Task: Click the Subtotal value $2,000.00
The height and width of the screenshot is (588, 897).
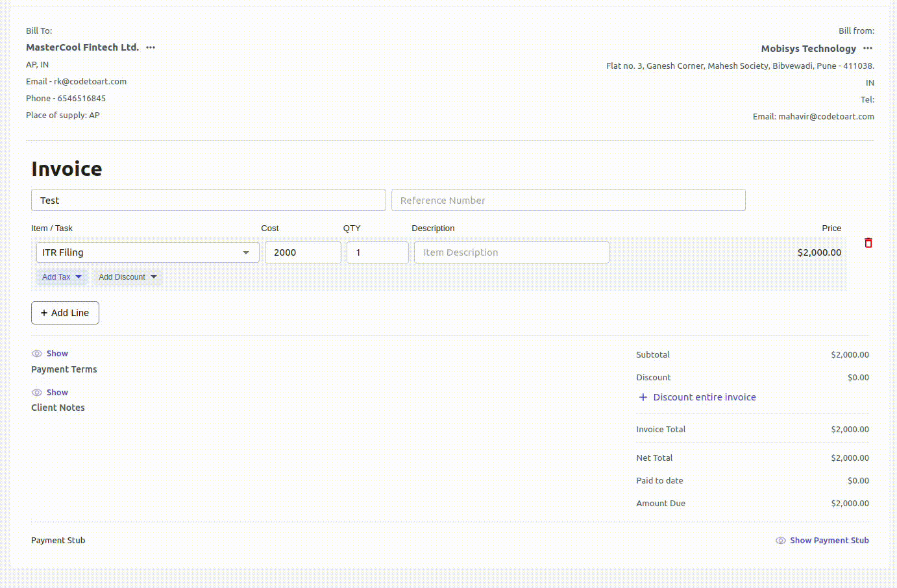Action: [850, 355]
